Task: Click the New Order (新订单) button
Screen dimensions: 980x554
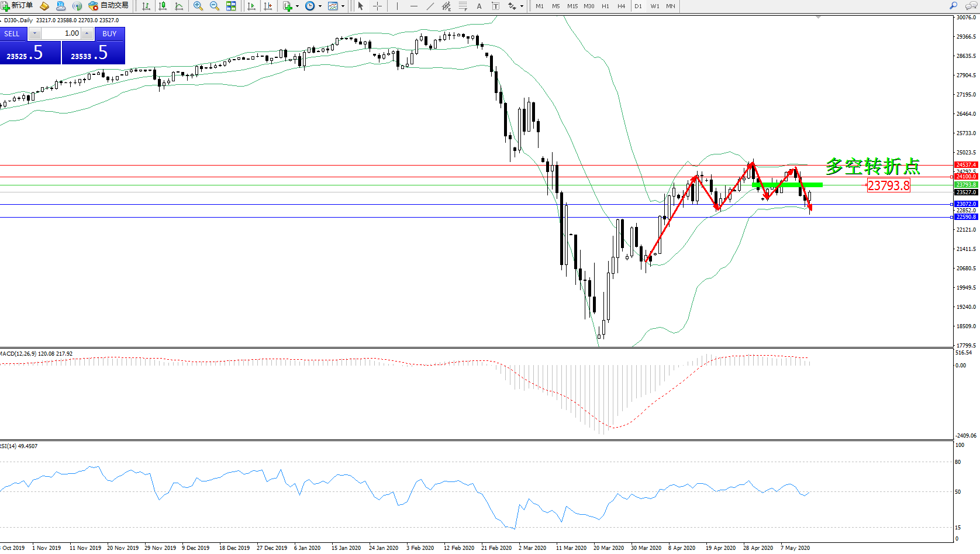Action: pos(17,6)
